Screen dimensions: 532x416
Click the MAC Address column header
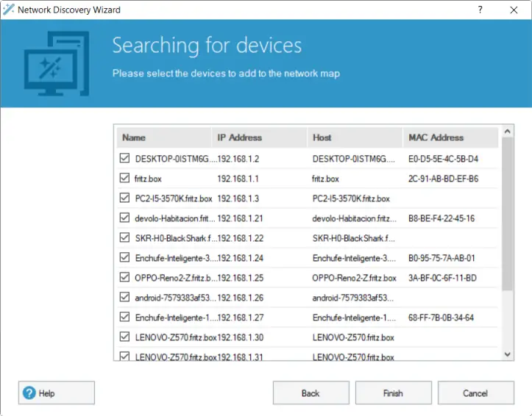449,137
